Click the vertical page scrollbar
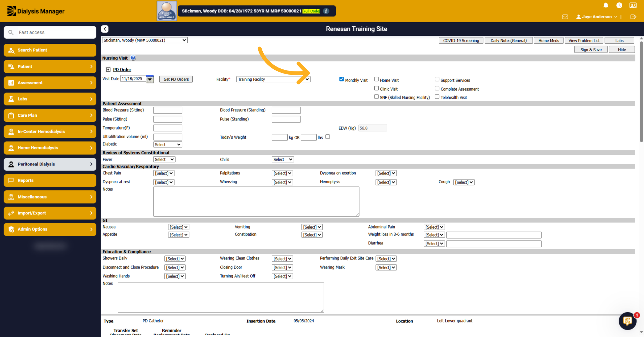 [x=641, y=91]
